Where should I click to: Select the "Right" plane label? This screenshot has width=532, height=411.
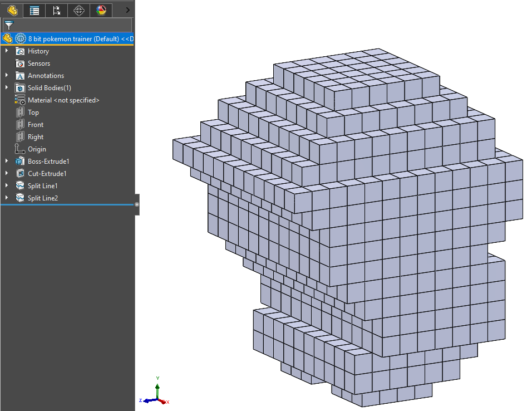36,137
